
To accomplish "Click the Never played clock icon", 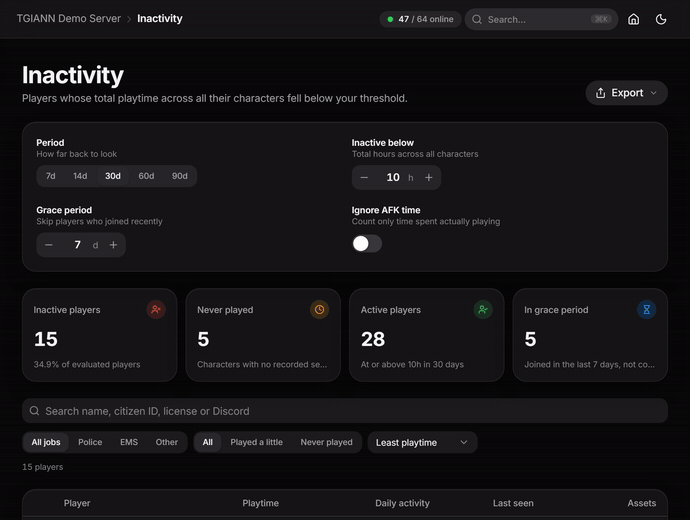I will pyautogui.click(x=319, y=310).
